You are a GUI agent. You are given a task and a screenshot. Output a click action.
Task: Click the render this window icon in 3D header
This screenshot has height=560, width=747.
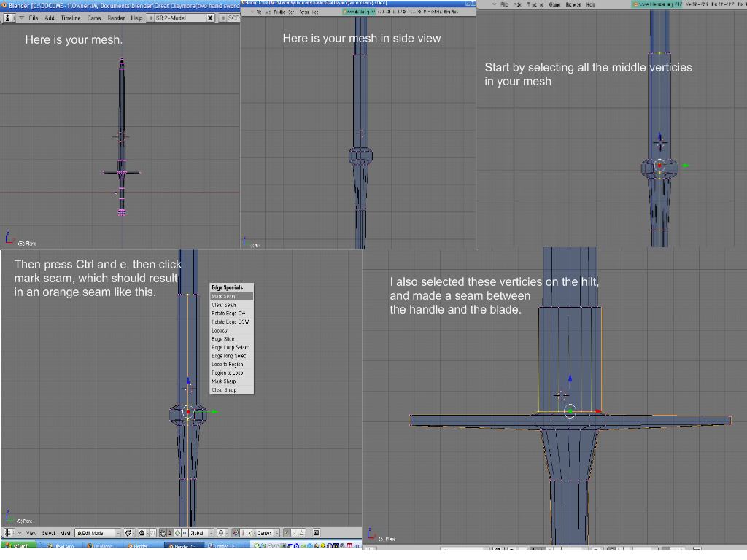click(x=317, y=533)
